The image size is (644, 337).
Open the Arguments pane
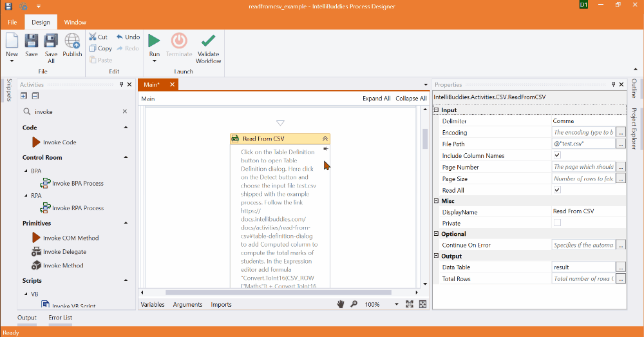[x=187, y=305]
